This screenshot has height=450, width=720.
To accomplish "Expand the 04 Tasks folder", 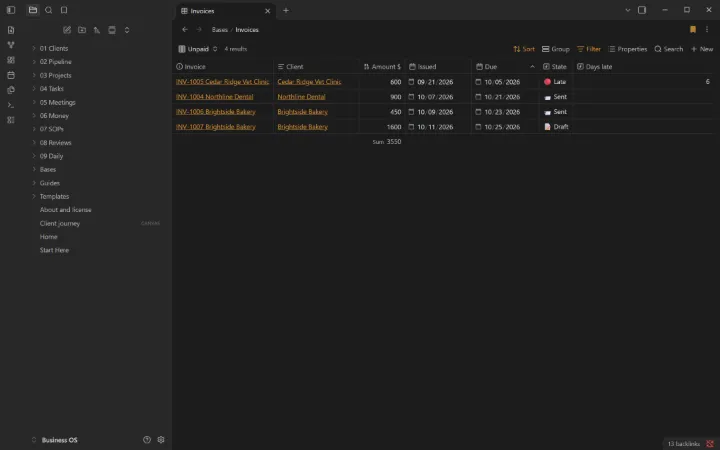I will [x=51, y=89].
